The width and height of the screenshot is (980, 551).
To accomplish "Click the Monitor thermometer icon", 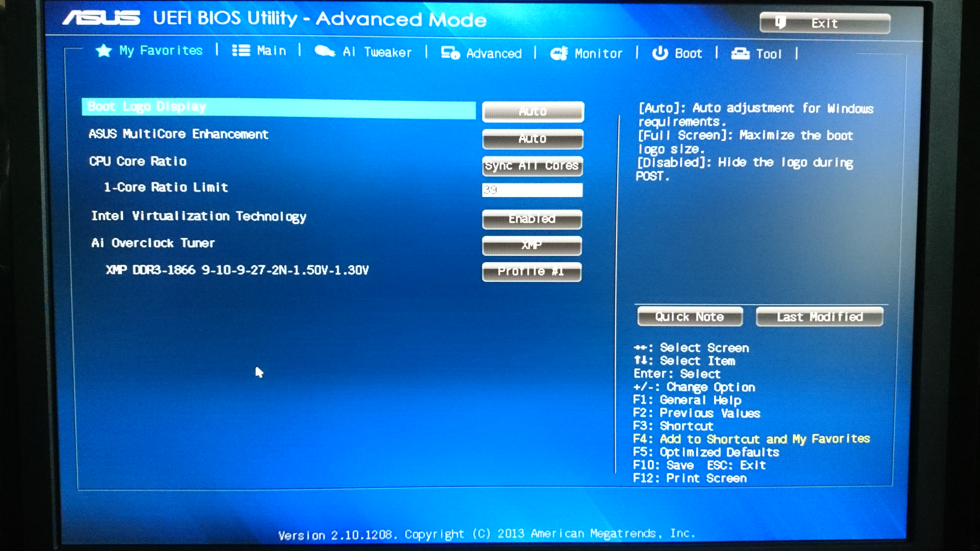I will [559, 53].
